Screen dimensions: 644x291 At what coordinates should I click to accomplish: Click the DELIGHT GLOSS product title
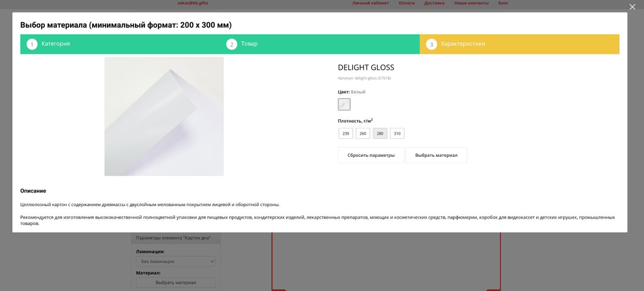(366, 67)
